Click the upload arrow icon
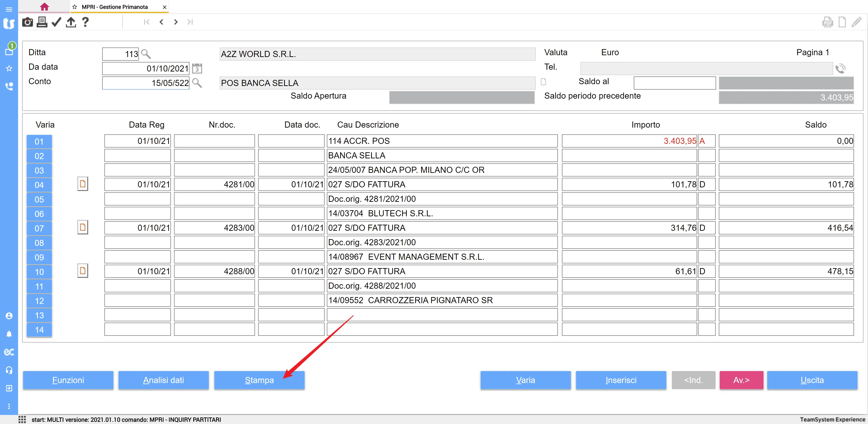 click(71, 22)
